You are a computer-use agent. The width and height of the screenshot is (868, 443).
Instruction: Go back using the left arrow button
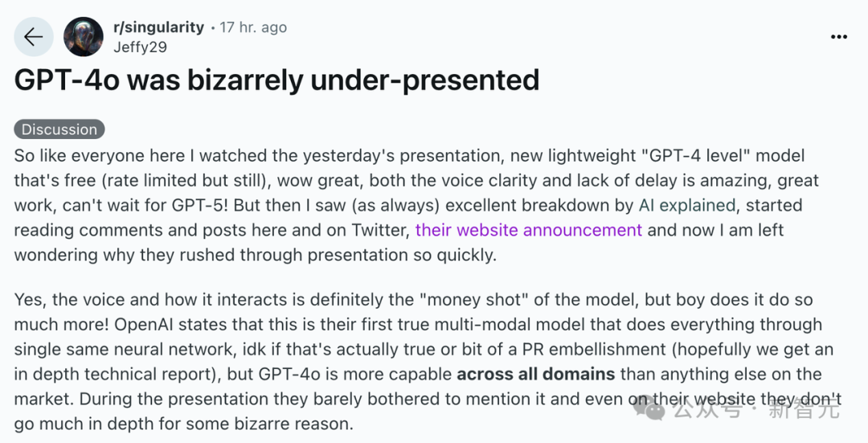point(34,36)
